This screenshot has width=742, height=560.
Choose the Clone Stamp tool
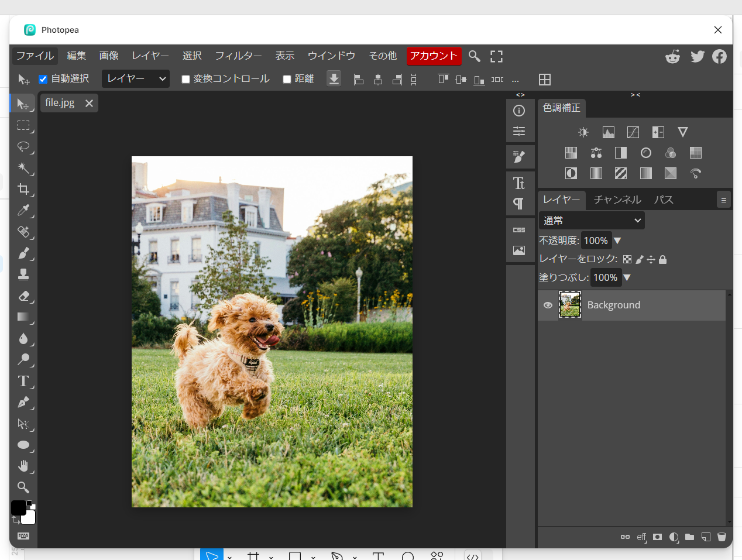[23, 274]
